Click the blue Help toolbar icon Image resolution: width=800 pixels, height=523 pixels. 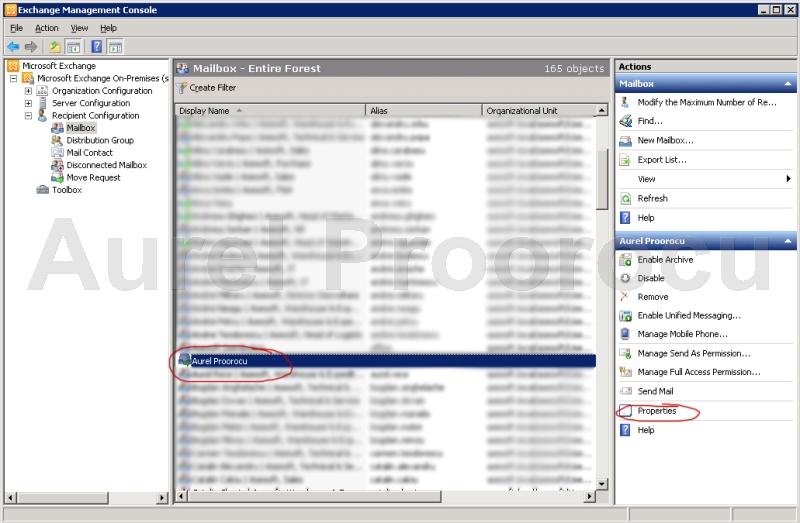(x=96, y=47)
